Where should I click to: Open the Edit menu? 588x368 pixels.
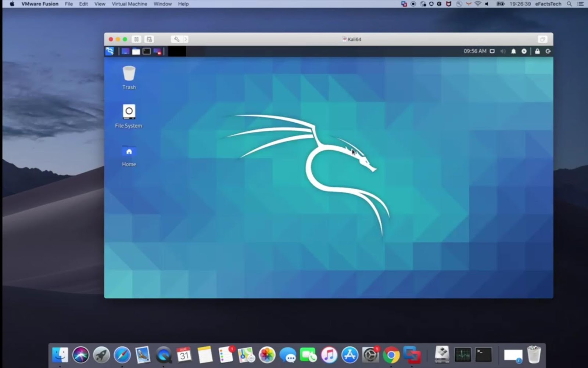point(83,4)
